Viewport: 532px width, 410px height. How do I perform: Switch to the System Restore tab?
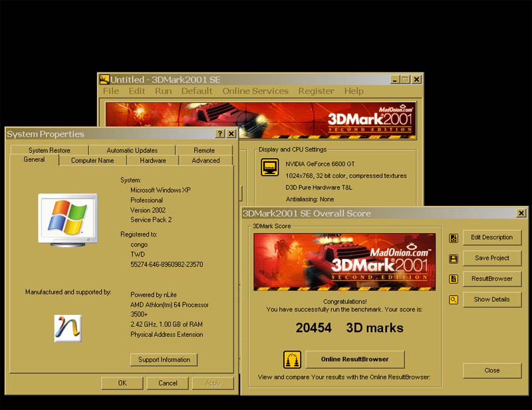(49, 150)
